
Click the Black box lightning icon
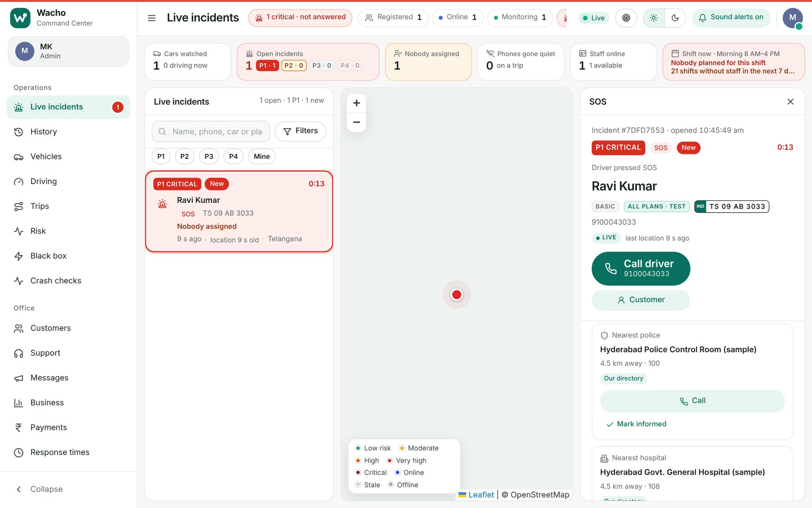(x=18, y=256)
